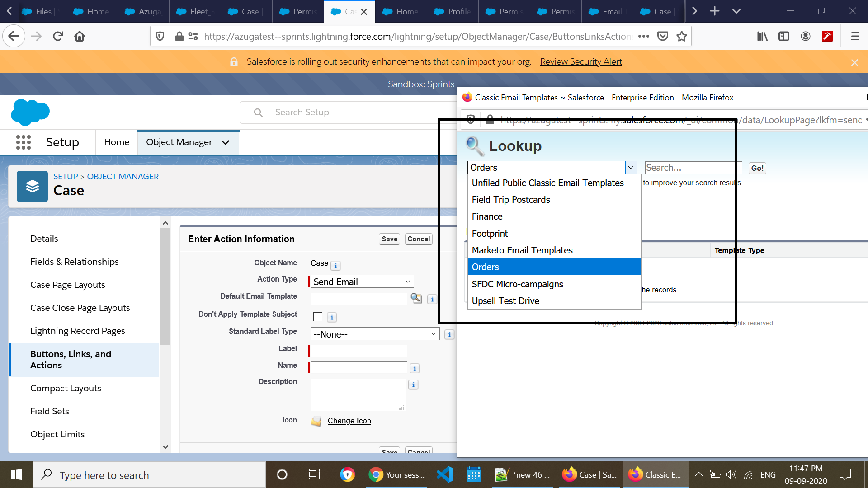Open the Action Type dropdown
The image size is (868, 488).
click(x=362, y=282)
